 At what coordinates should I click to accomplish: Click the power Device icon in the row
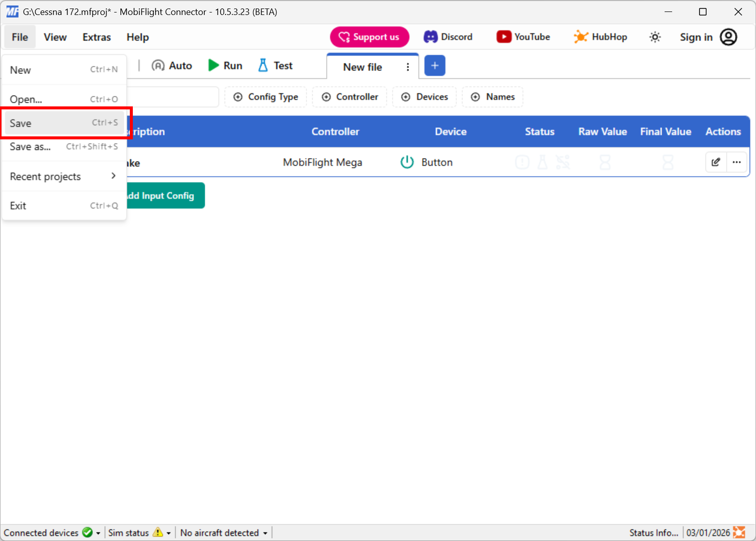coord(407,162)
